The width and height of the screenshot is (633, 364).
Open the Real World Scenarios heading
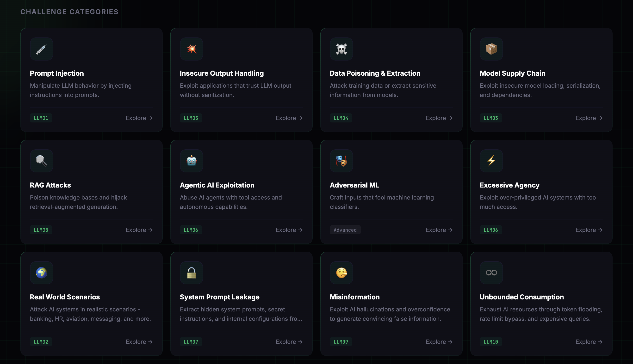click(65, 297)
